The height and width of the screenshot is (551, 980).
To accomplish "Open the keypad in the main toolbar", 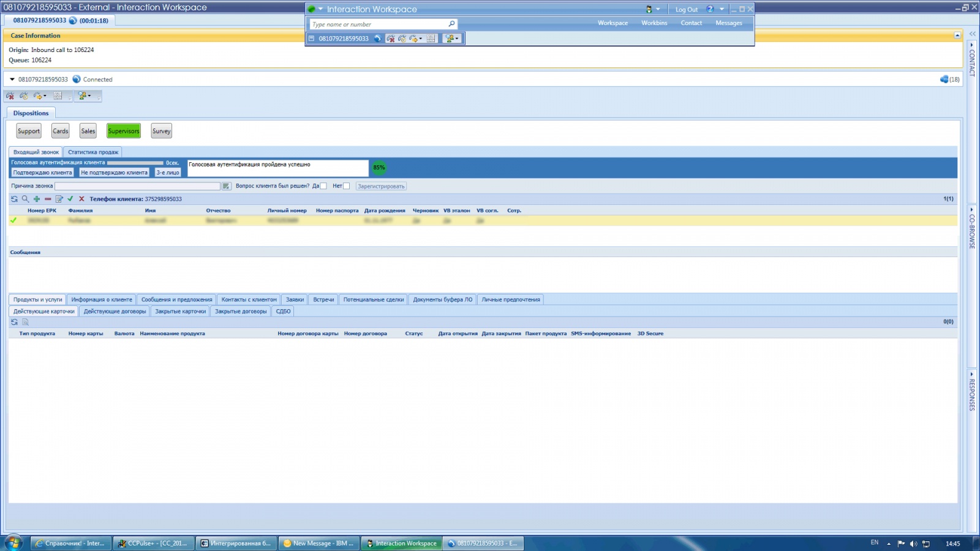I will (x=58, y=96).
